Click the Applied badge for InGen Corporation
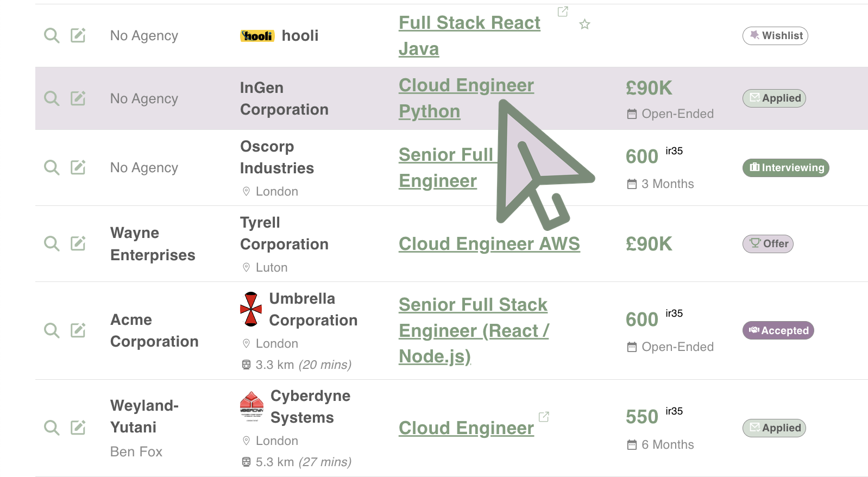Screen dimensions: 868x477 click(774, 98)
